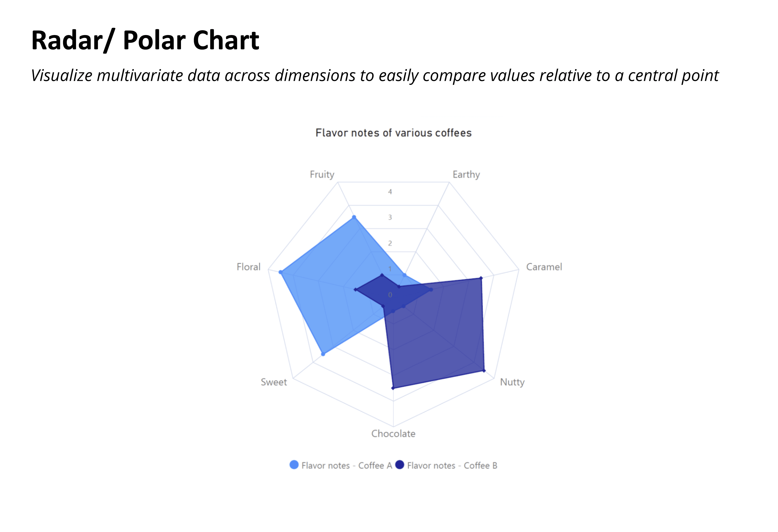This screenshot has height=532, width=778.
Task: Click Coffee A's data point on Floral axis
Action: [x=281, y=272]
